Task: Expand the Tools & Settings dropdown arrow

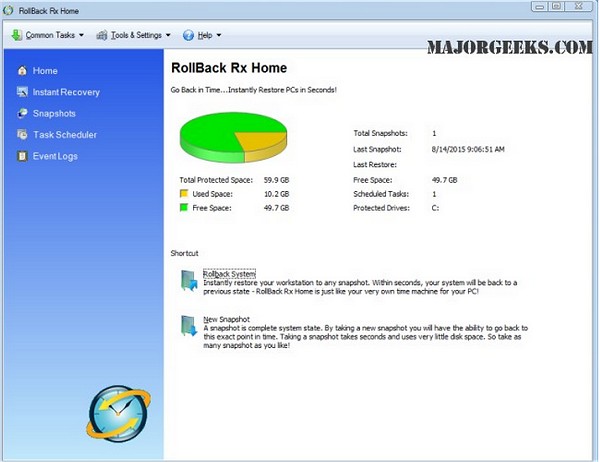Action: 168,35
